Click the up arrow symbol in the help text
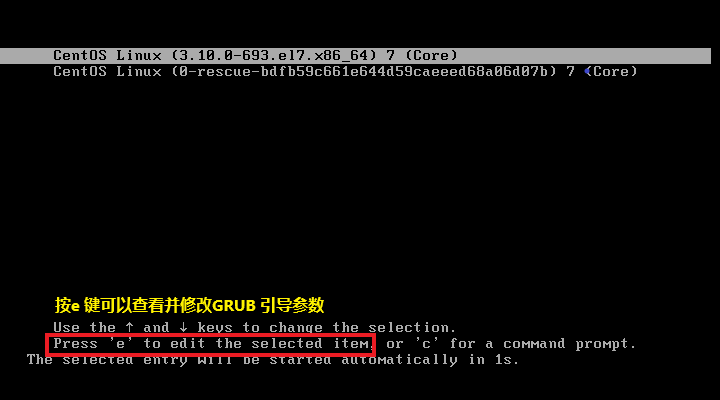 tap(129, 327)
